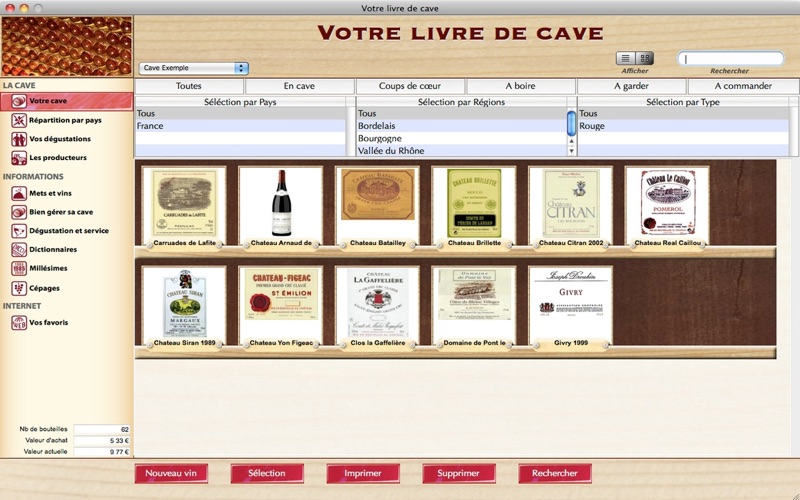800x500 pixels.
Task: Click the Nouveau vin button
Action: tap(171, 473)
